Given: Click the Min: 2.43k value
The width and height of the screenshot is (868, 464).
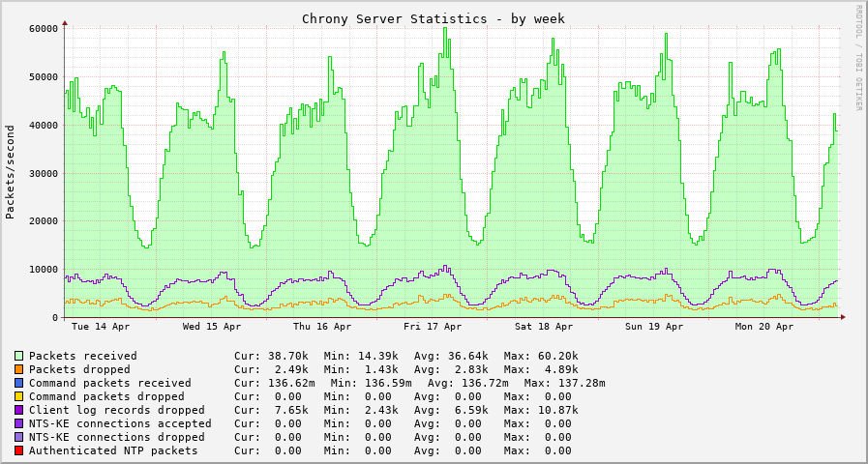Looking at the screenshot, I should coord(361,411).
